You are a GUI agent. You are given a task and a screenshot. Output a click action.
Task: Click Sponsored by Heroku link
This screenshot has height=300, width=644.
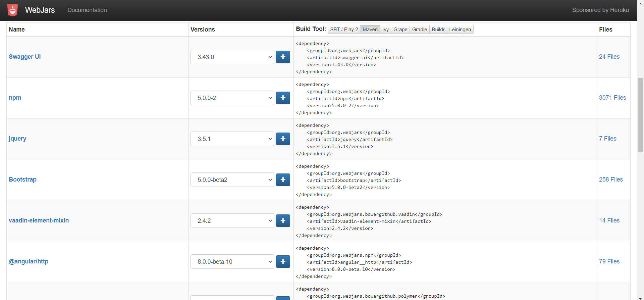coord(600,10)
